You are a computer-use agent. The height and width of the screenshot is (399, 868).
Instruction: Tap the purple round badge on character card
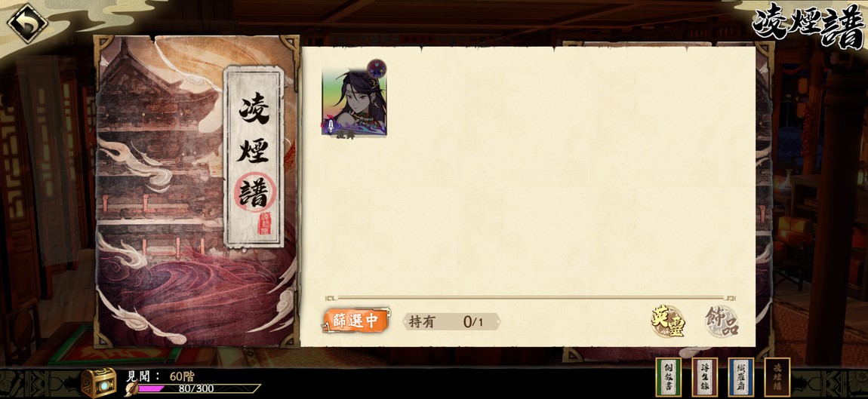coord(377,69)
